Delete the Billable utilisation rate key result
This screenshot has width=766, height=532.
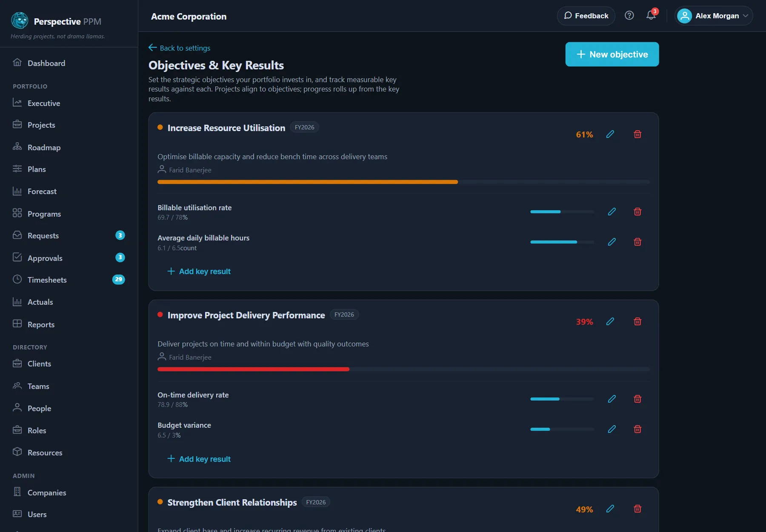pos(637,212)
